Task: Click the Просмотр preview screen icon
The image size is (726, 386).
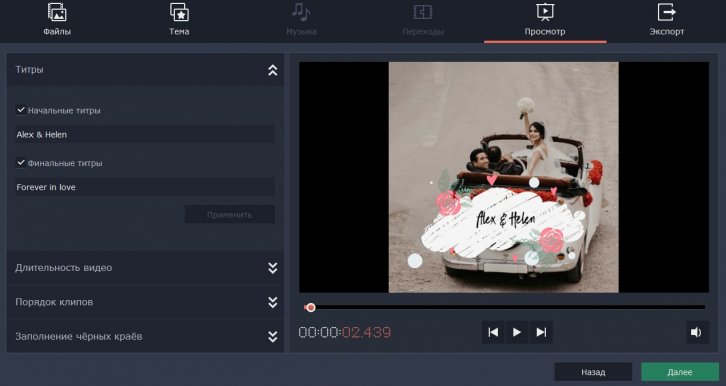Action: [x=545, y=12]
